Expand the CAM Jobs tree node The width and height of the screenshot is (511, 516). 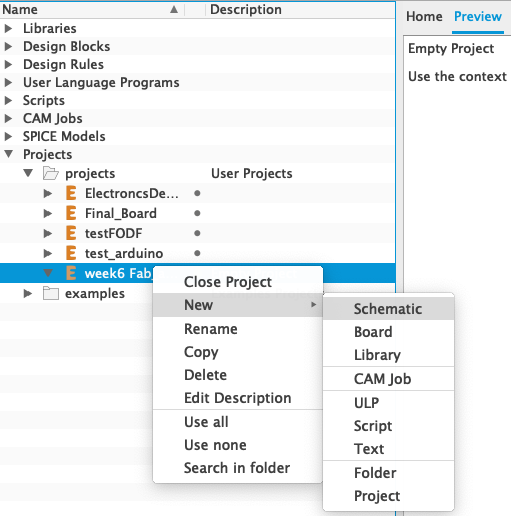click(9, 118)
